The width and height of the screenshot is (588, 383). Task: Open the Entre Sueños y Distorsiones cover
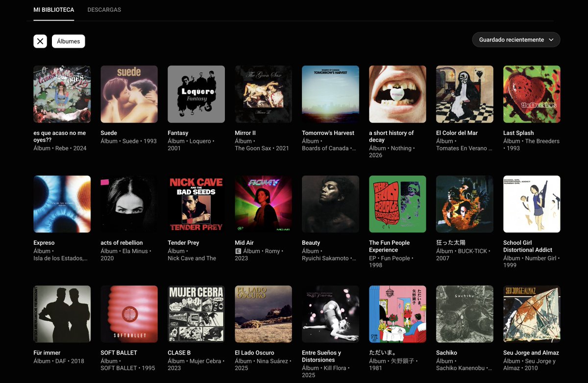331,314
